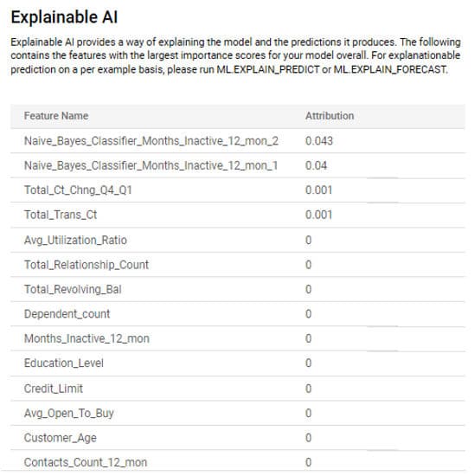Select the Credit_Limit feature name
The width and height of the screenshot is (474, 476).
pyautogui.click(x=54, y=389)
